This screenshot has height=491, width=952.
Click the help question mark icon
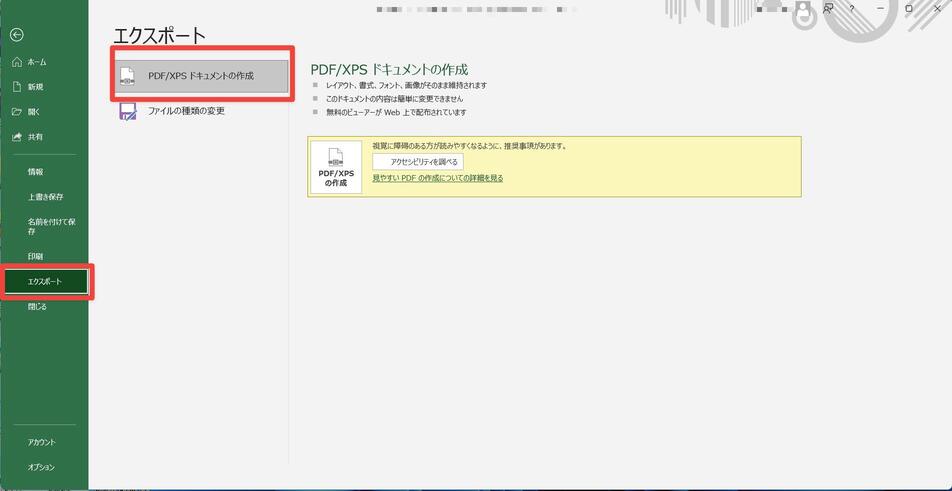(x=853, y=8)
